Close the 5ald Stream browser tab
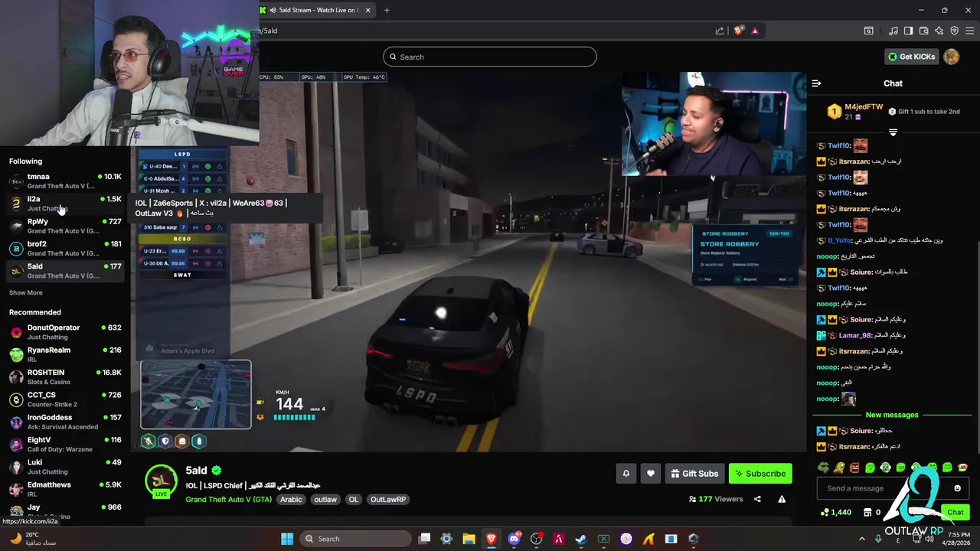The height and width of the screenshot is (551, 980). [x=367, y=10]
